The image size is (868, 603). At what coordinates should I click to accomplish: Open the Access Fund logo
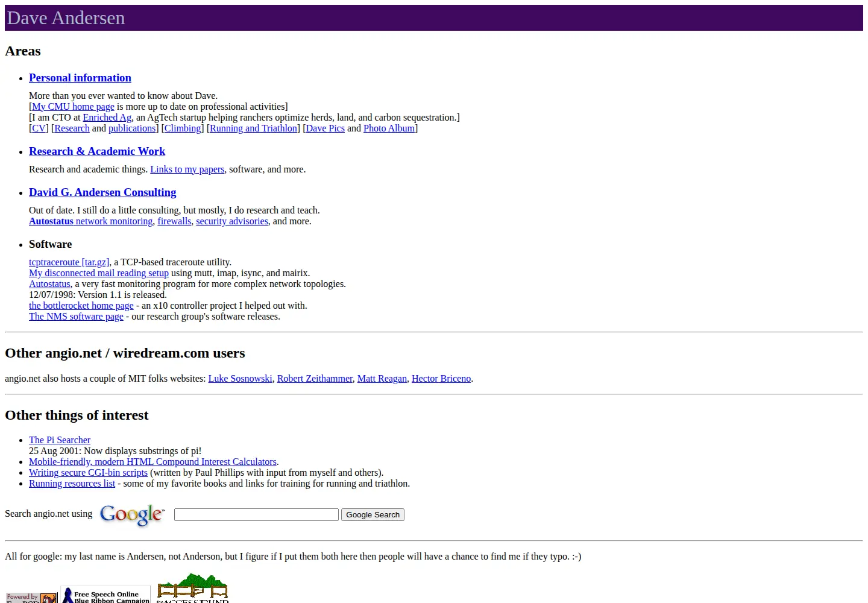pyautogui.click(x=193, y=589)
